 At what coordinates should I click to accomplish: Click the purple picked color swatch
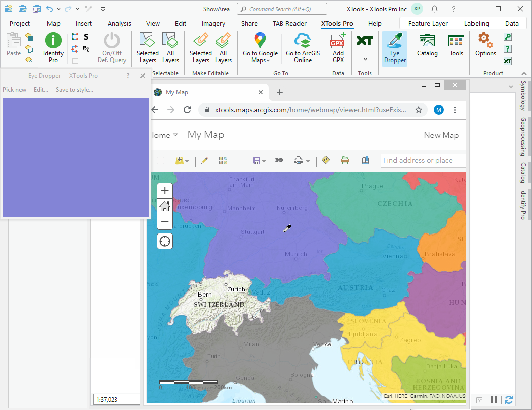click(x=76, y=157)
